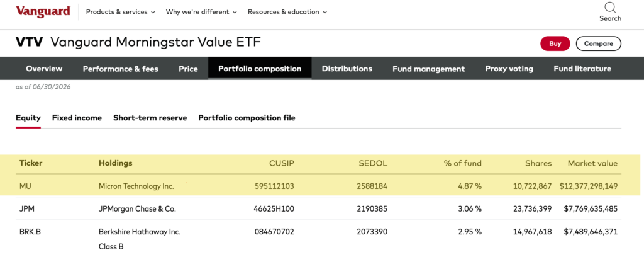Click JPMorgan Chase & Co. holding name
The width and height of the screenshot is (644, 257).
tap(137, 209)
